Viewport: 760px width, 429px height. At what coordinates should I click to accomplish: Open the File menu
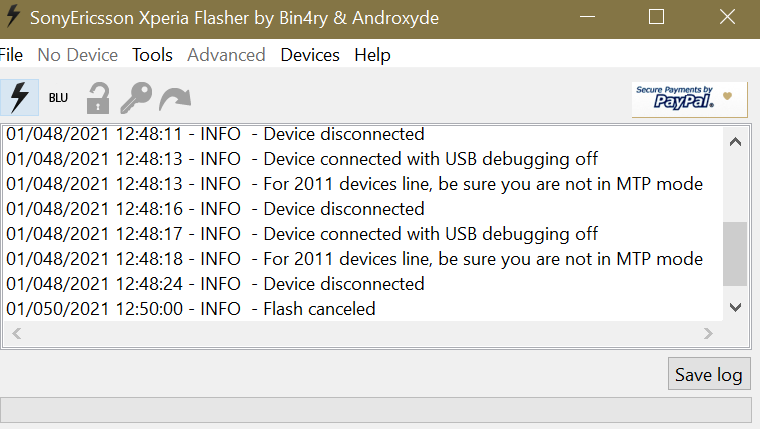click(11, 55)
